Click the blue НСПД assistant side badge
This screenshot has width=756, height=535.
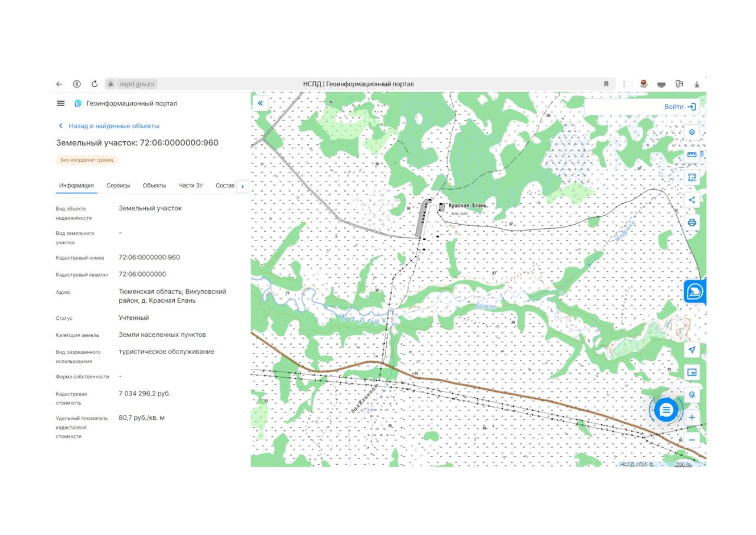[695, 291]
